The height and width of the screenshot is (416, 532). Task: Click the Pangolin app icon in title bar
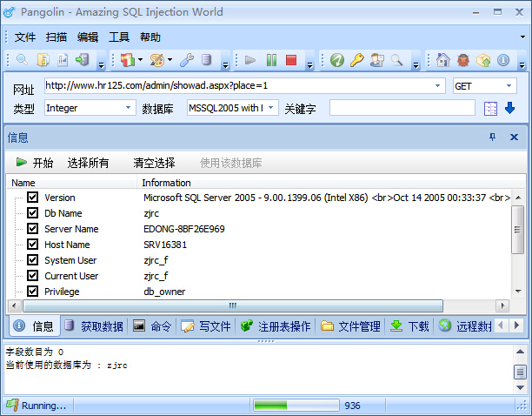(10, 12)
